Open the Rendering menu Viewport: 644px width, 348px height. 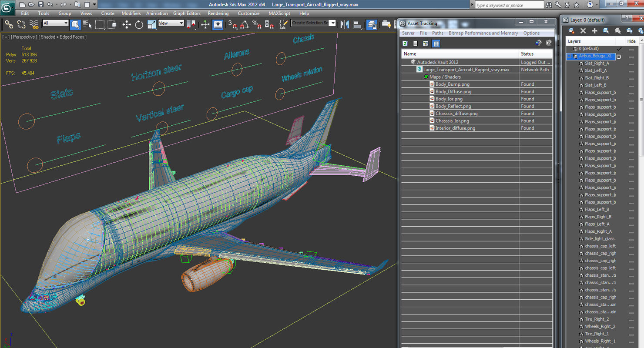point(218,13)
